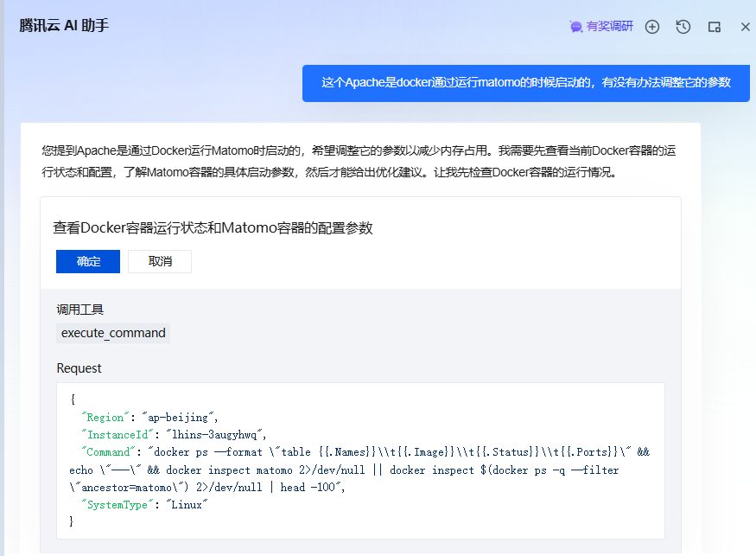Click the 调用工具 label
The image size is (756, 556).
tap(80, 310)
